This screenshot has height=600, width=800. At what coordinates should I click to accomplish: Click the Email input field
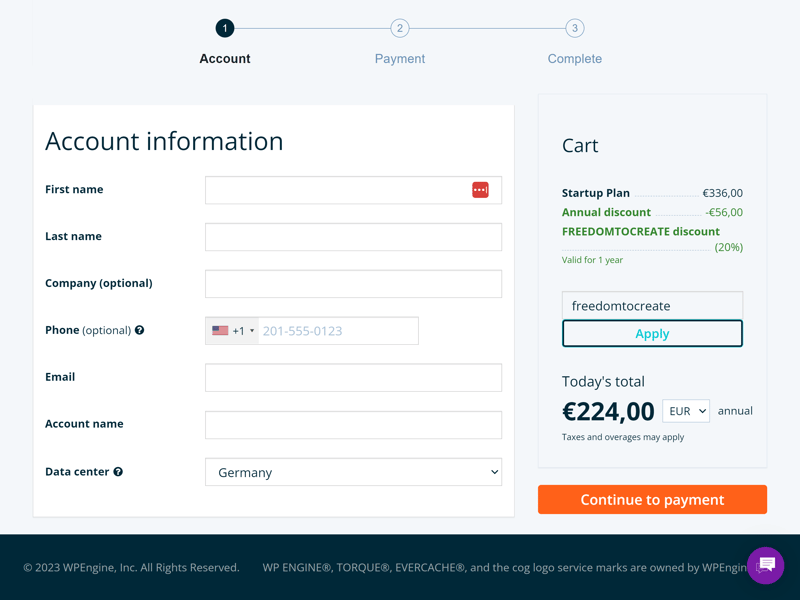tap(353, 378)
